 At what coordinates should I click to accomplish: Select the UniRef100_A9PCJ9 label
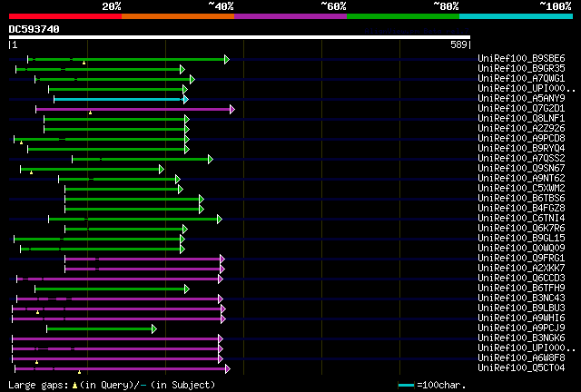521,328
